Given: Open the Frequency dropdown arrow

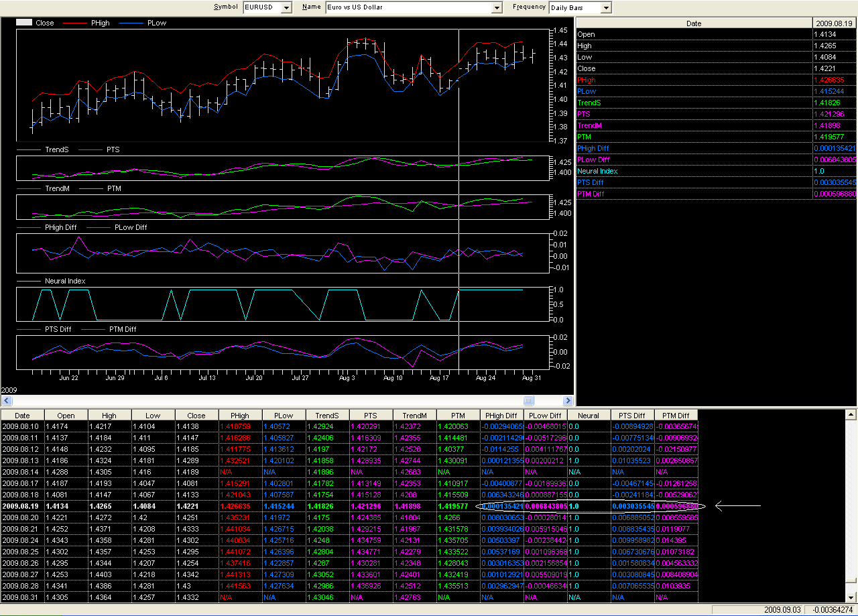Looking at the screenshot, I should pyautogui.click(x=606, y=7).
